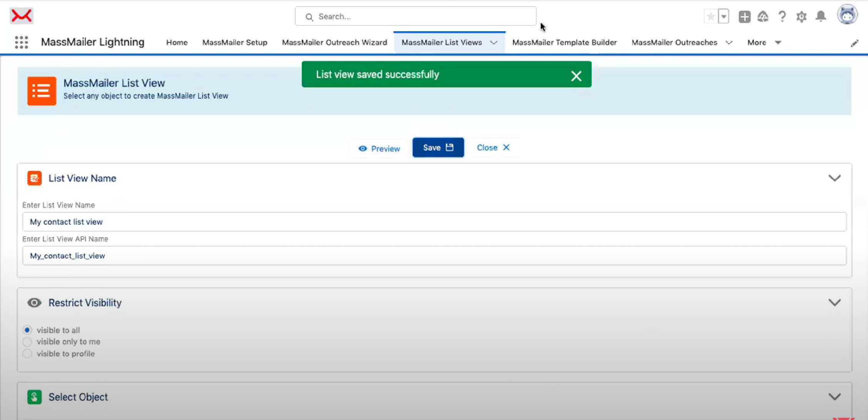The height and width of the screenshot is (420, 868).
Task: Click the Preview button
Action: (379, 148)
